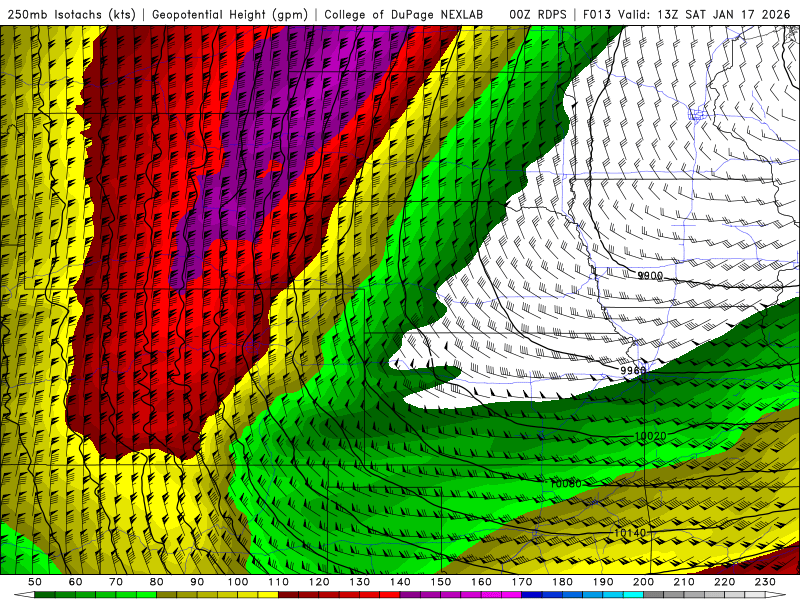Click the 170 value on the color scale
This screenshot has height=600, width=800.
coord(522,582)
